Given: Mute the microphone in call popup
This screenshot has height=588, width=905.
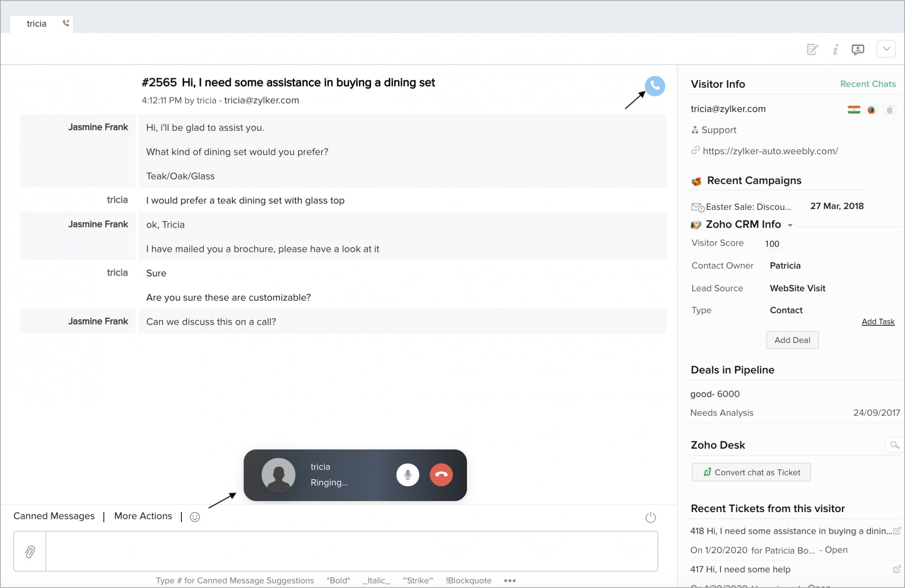Looking at the screenshot, I should click(x=408, y=475).
